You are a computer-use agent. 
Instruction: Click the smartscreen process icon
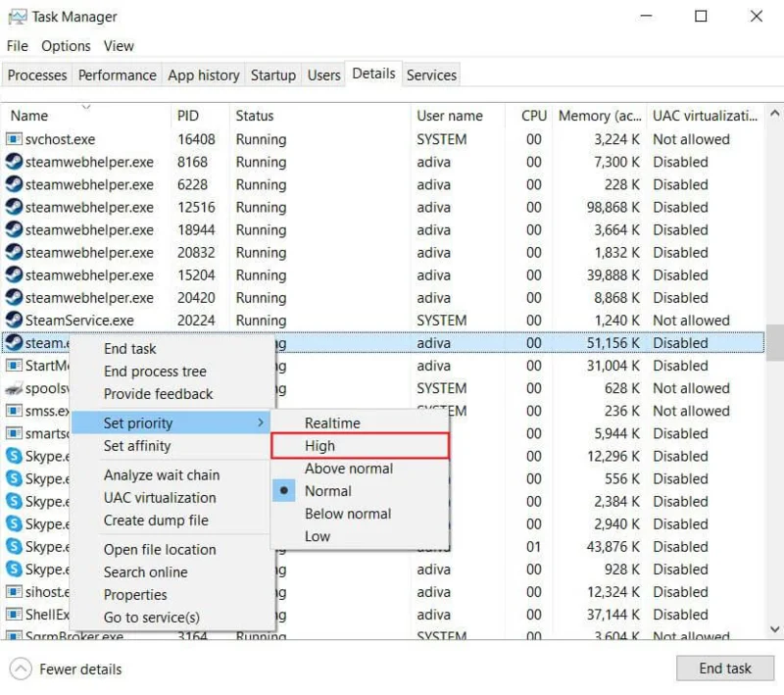tap(14, 433)
